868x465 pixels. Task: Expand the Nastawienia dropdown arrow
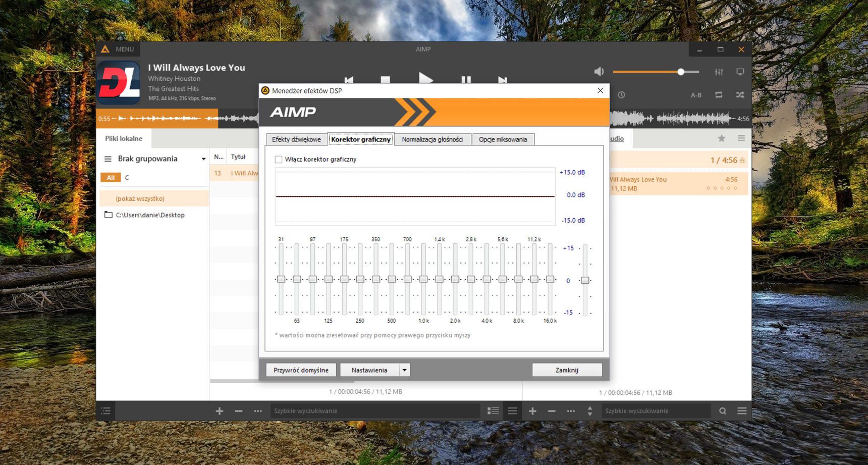404,370
